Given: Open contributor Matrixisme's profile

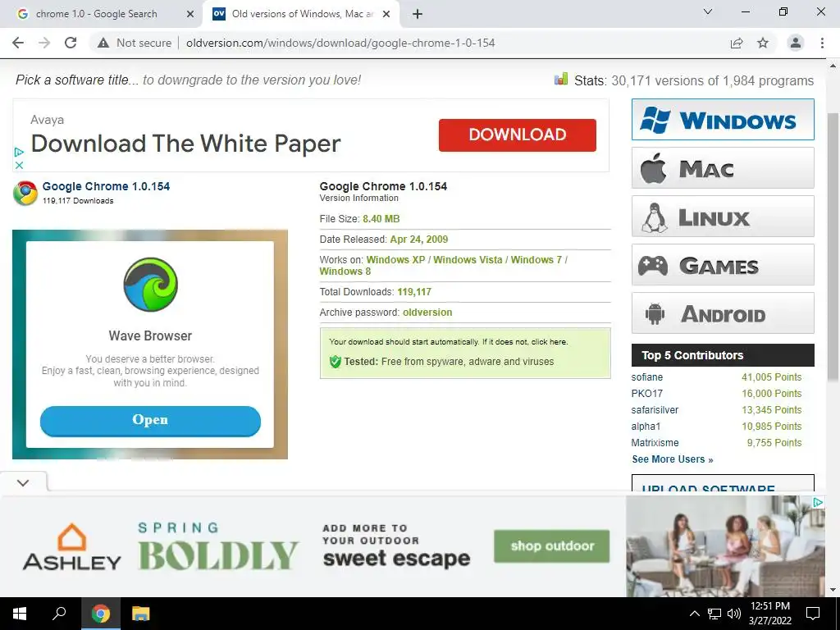Looking at the screenshot, I should pyautogui.click(x=655, y=443).
